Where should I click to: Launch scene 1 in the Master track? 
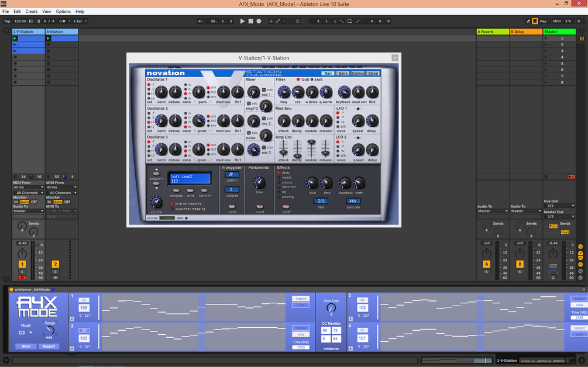point(546,38)
